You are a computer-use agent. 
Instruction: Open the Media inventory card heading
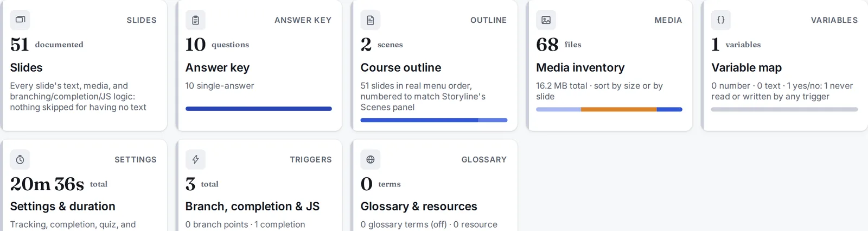[580, 68]
